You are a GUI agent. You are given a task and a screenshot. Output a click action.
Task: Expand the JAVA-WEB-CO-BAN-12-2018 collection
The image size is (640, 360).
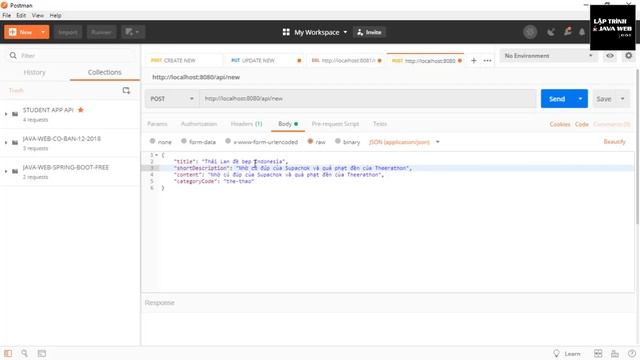click(x=6, y=142)
